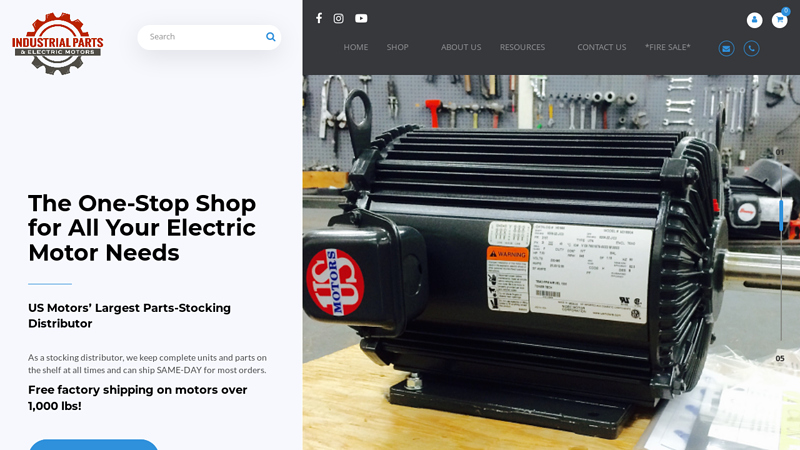The width and height of the screenshot is (800, 450).
Task: Click 'Free factory shipping on motors' text
Action: [x=138, y=398]
